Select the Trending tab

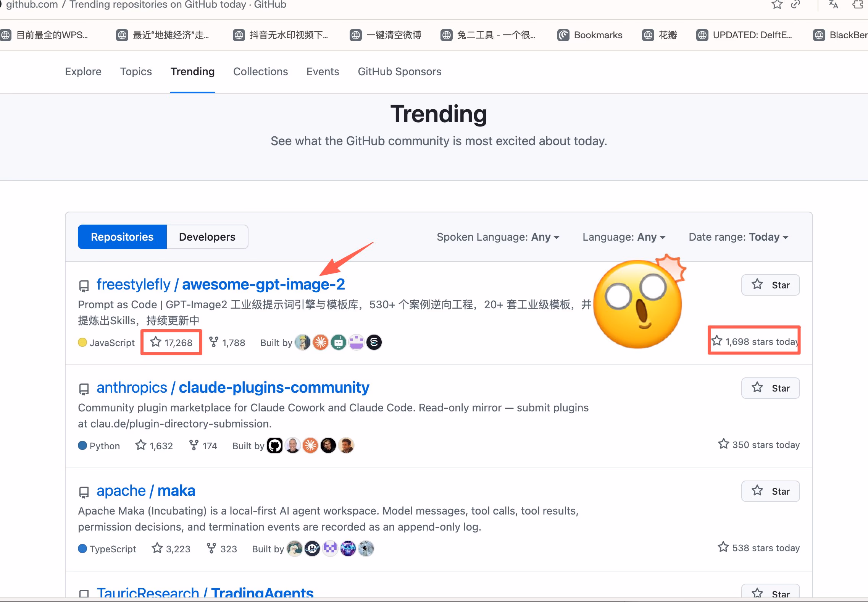[192, 71]
